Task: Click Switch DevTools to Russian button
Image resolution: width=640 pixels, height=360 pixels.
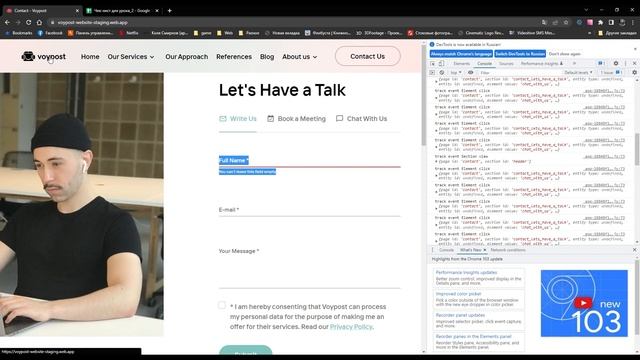Action: 520,54
